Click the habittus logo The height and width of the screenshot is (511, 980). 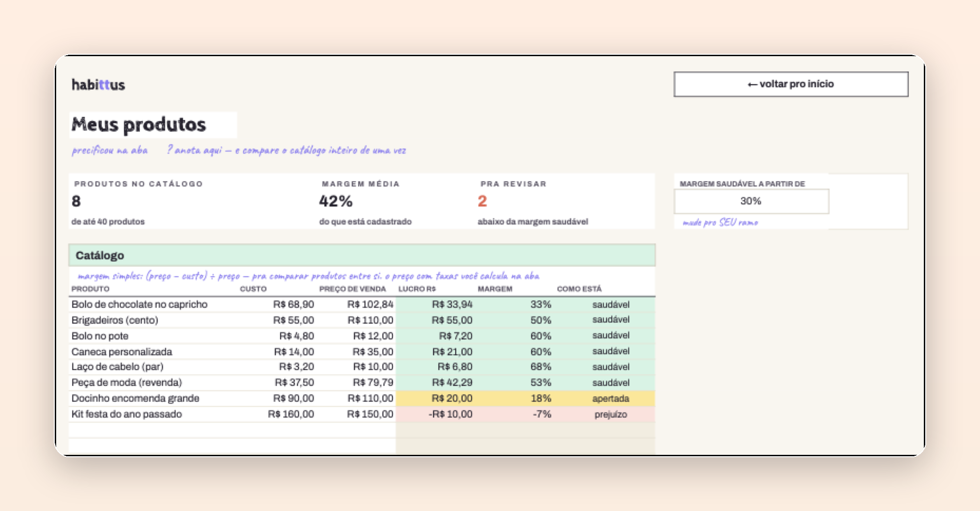(x=98, y=85)
